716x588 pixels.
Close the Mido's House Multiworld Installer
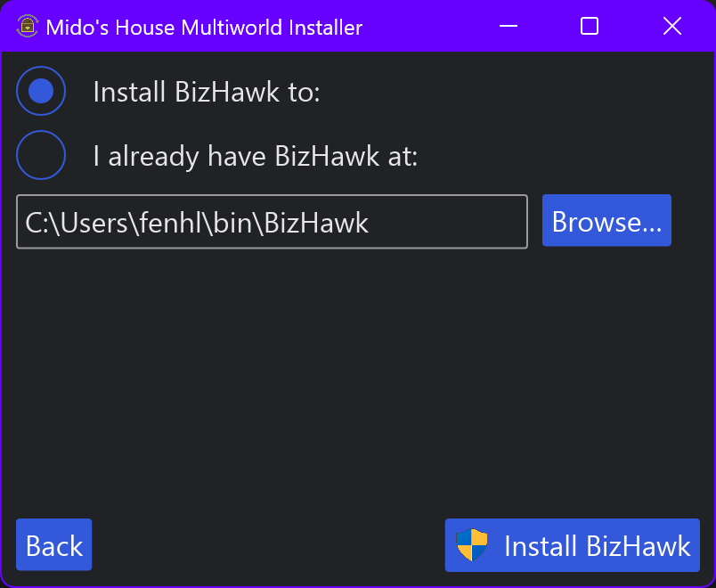click(x=672, y=27)
